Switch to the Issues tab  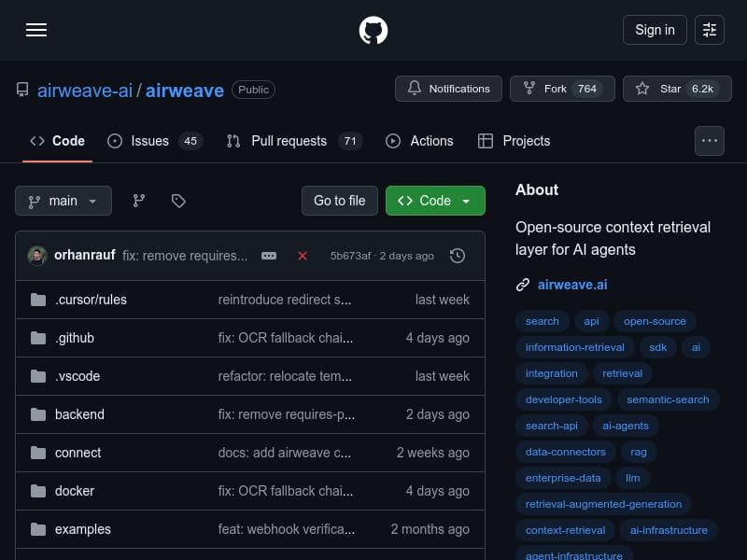coord(155,141)
